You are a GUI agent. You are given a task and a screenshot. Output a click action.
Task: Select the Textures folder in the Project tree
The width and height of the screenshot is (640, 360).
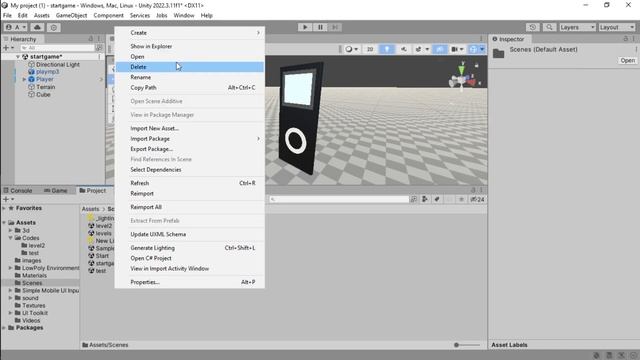33,305
